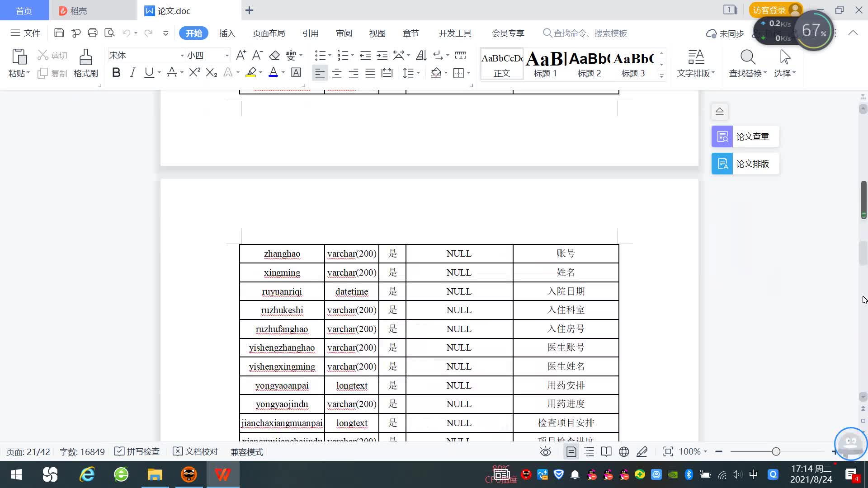Open the Windows Start menu
Image resolution: width=868 pixels, height=488 pixels.
click(16, 474)
